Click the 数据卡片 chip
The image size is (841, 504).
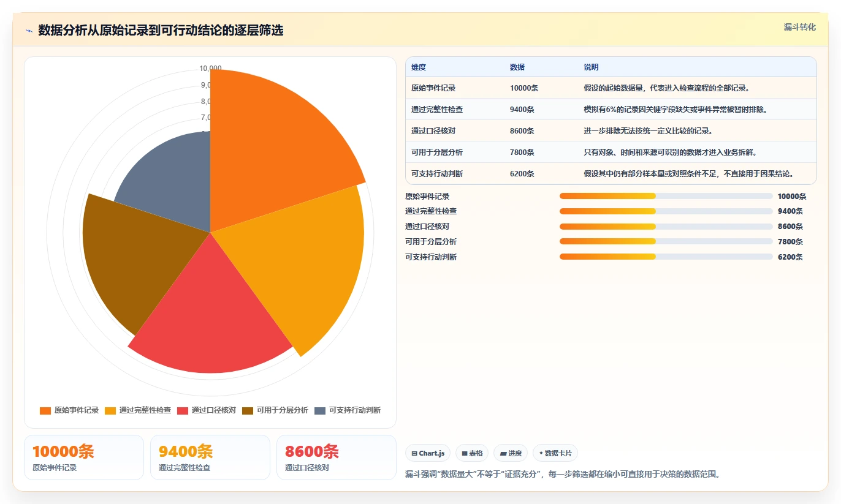point(555,453)
